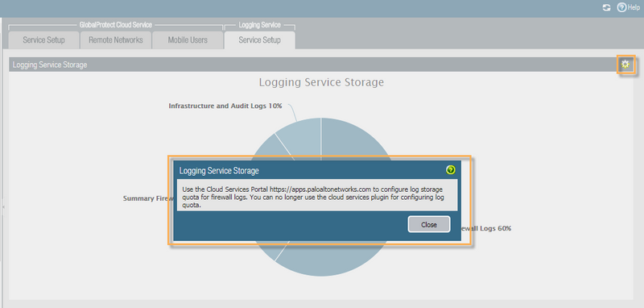644x308 pixels.
Task: Click Infrastructure and Audit Logs 10% label
Action: point(225,106)
